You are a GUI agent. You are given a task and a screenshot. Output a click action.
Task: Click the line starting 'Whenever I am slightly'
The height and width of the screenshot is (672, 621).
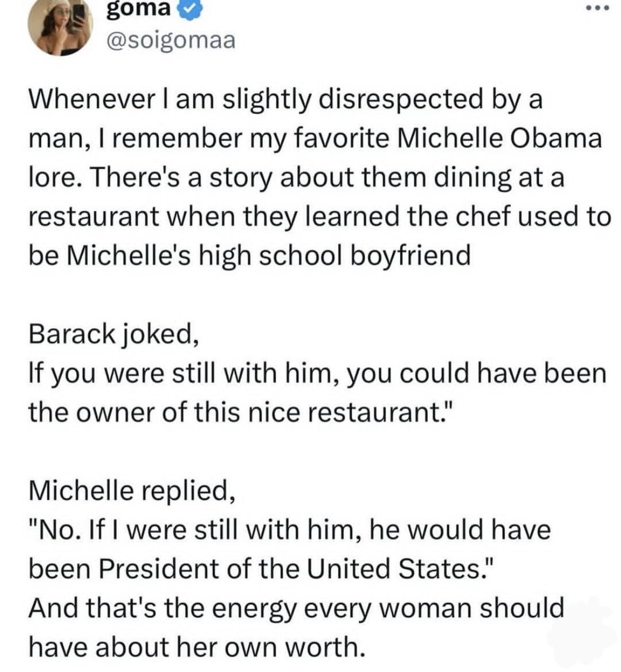(286, 100)
